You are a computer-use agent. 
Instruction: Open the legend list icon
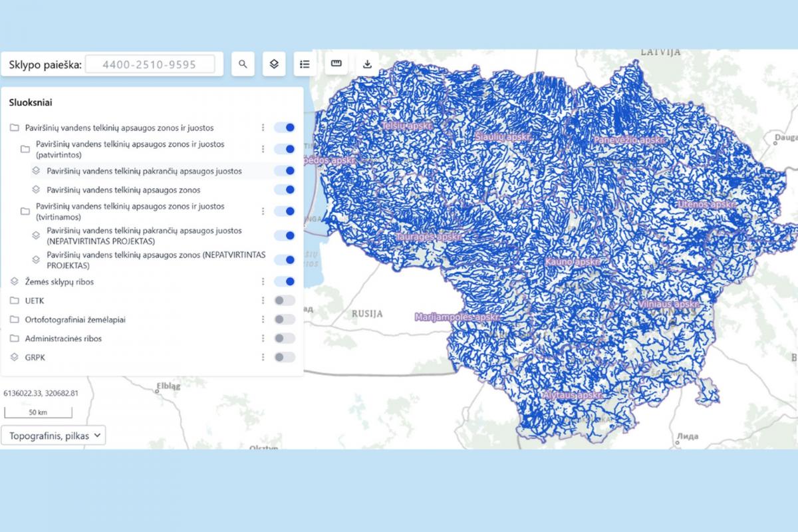[305, 65]
